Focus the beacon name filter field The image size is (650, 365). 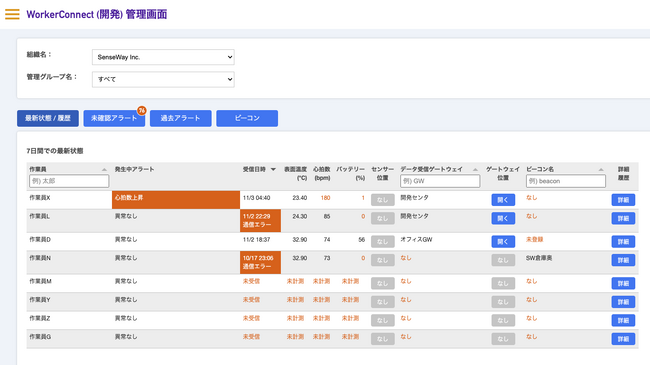(566, 181)
